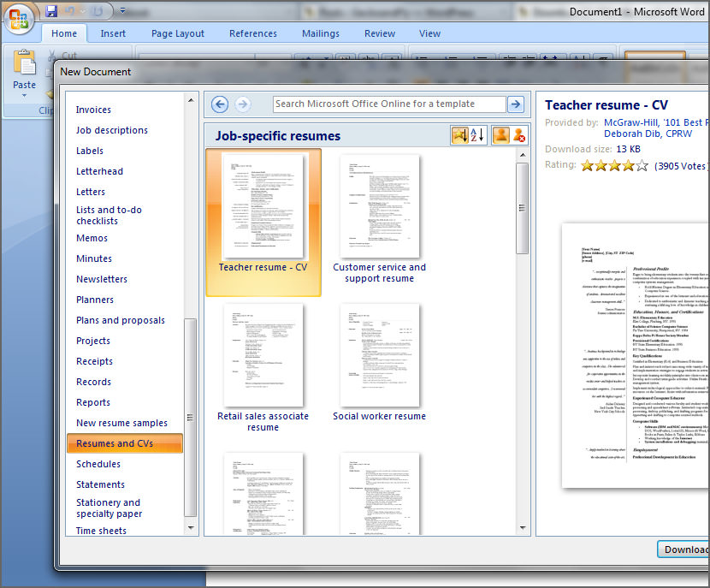The width and height of the screenshot is (710, 588).
Task: Select the Planners category
Action: (95, 300)
